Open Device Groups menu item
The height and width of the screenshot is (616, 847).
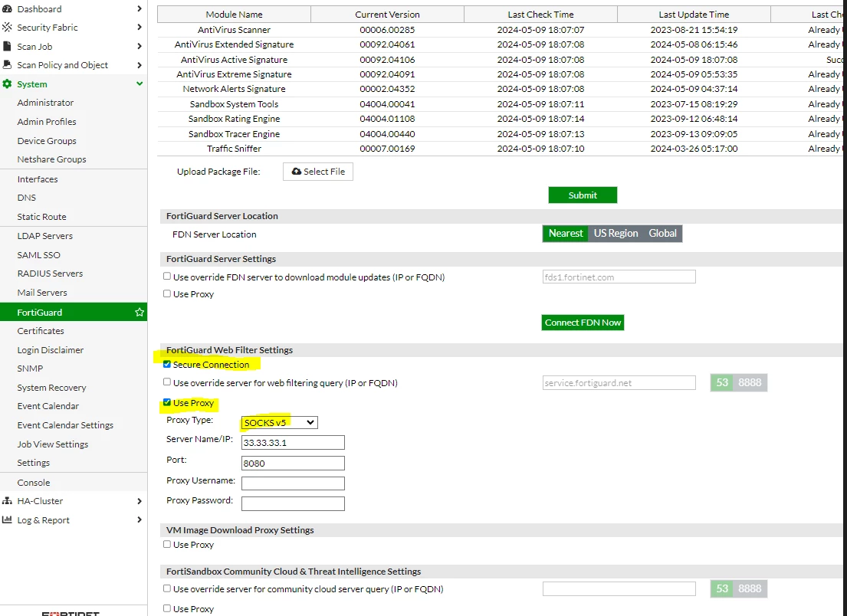[x=47, y=140]
